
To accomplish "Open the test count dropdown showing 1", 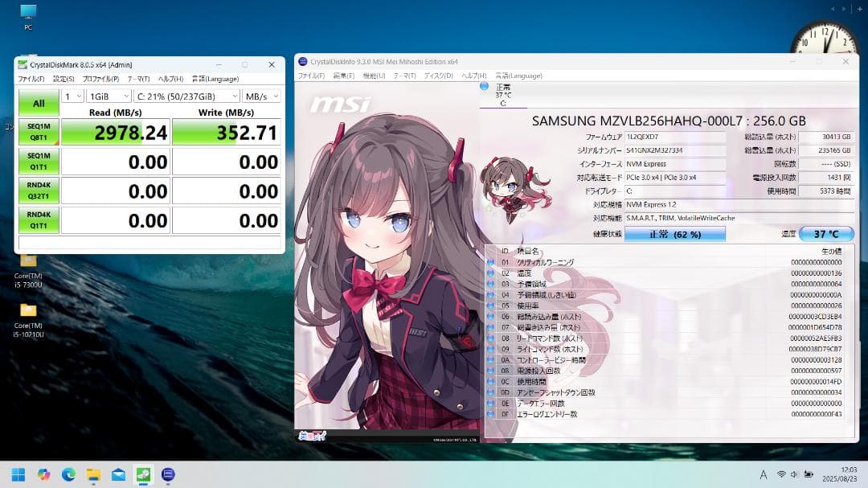I will (72, 95).
